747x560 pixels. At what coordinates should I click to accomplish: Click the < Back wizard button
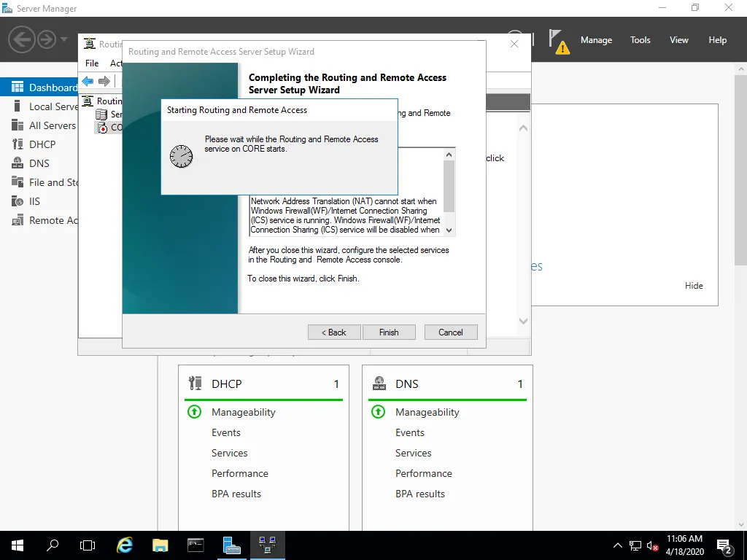click(333, 332)
